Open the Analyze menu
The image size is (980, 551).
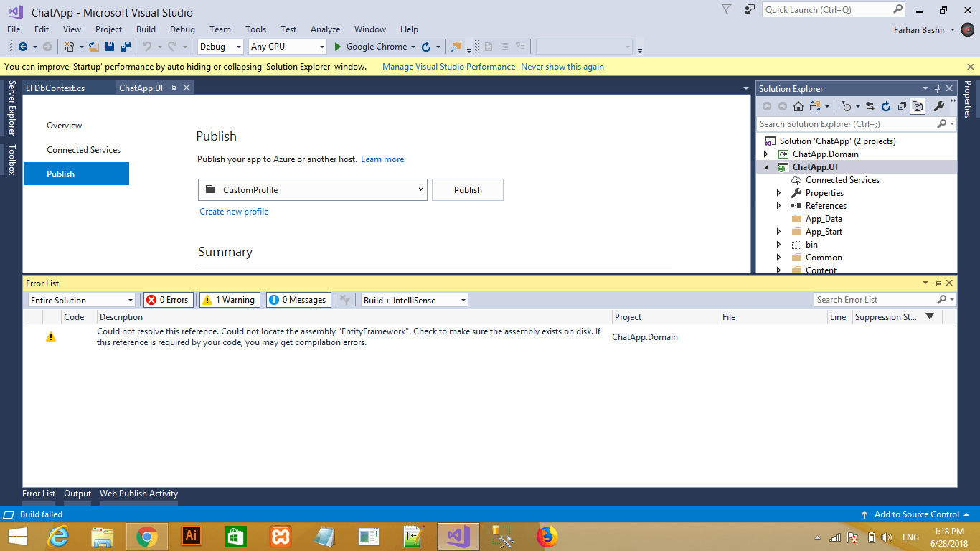tap(325, 29)
